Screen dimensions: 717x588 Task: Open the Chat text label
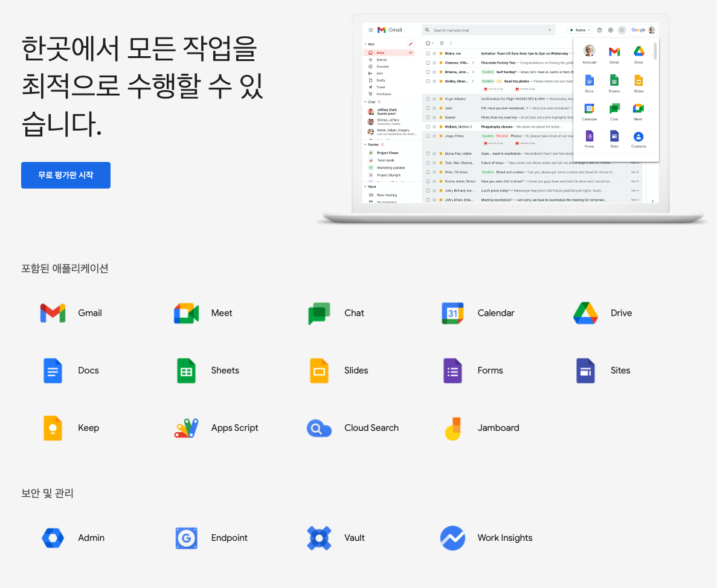[355, 313]
